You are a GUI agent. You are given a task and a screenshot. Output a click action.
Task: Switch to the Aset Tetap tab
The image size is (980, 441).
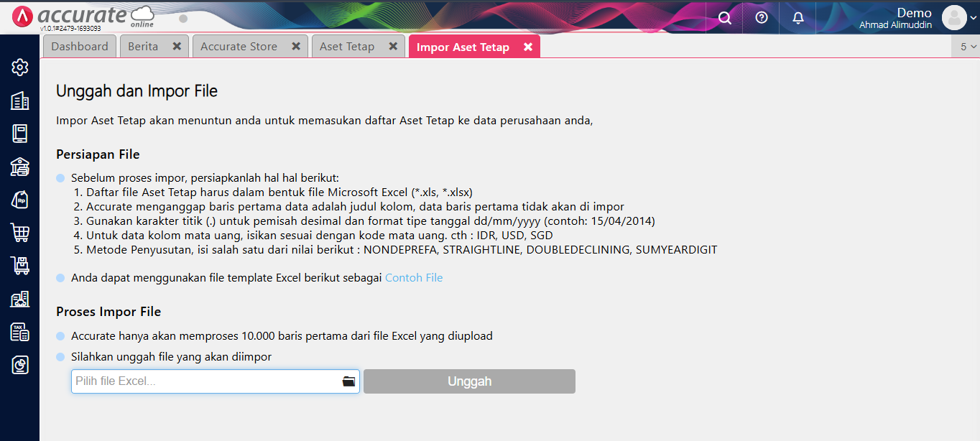[x=347, y=47]
